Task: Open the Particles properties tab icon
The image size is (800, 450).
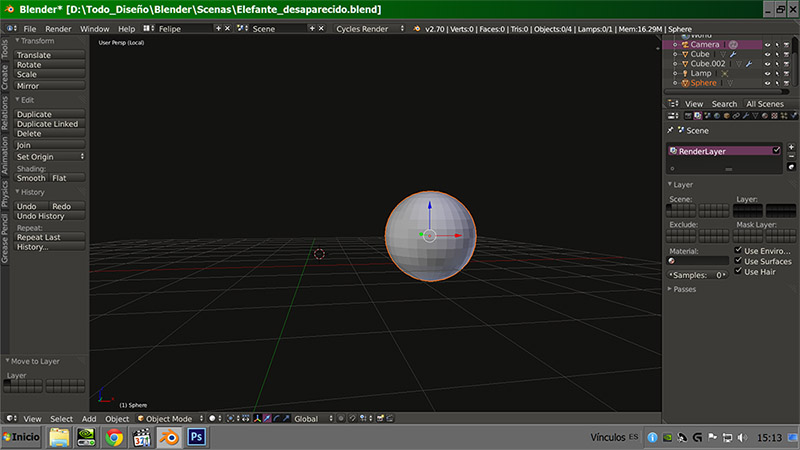Action: coord(784,116)
